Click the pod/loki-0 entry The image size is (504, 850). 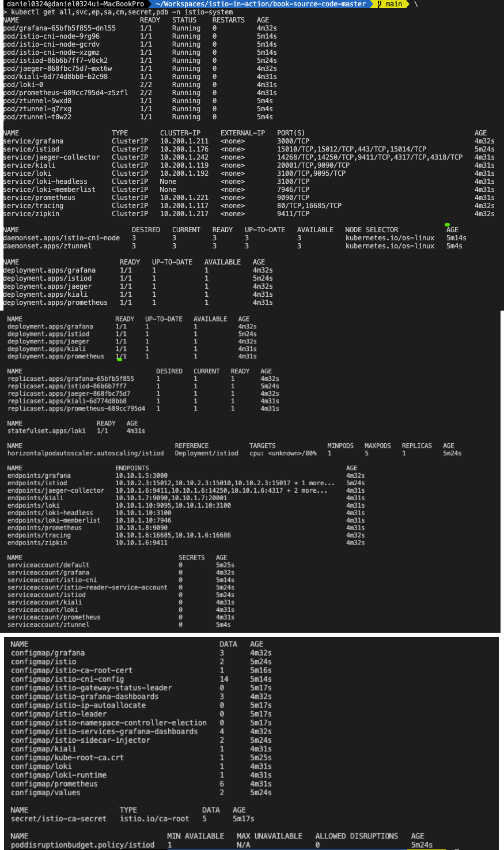tap(23, 84)
